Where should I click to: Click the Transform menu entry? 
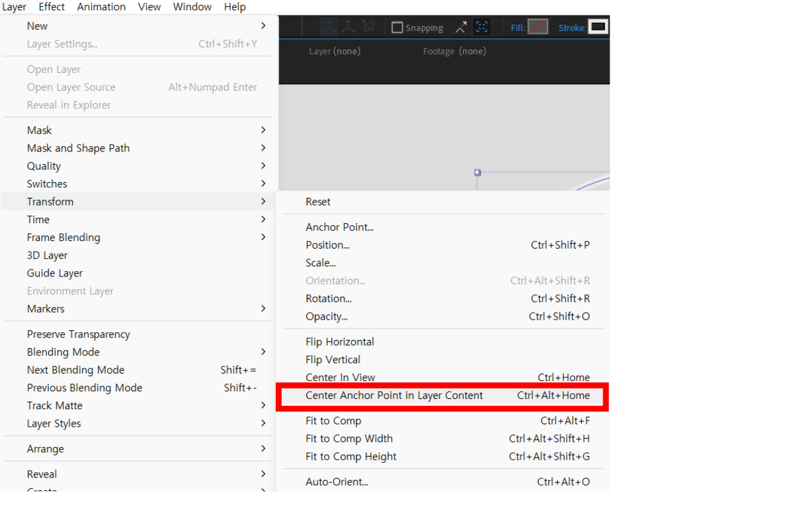tap(137, 202)
